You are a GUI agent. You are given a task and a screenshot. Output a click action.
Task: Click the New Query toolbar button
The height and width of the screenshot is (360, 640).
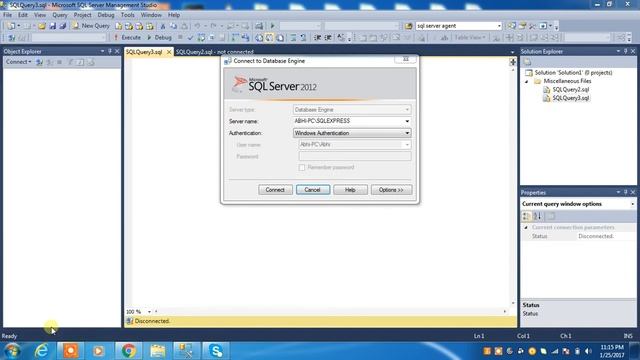[91, 26]
